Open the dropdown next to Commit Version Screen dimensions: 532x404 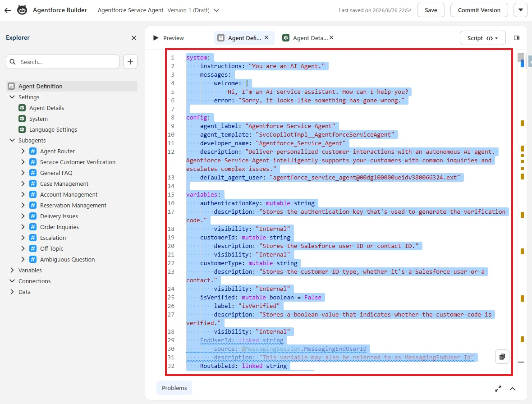pyautogui.click(x=521, y=10)
